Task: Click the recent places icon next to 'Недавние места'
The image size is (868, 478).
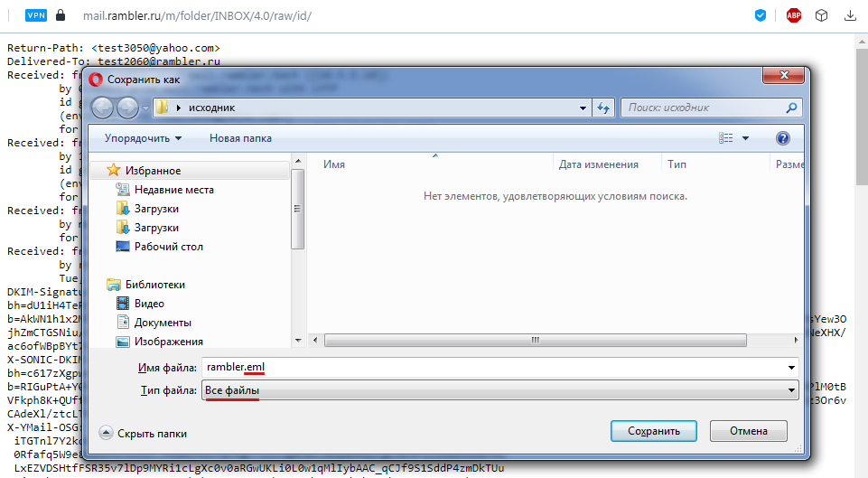Action: [x=122, y=190]
